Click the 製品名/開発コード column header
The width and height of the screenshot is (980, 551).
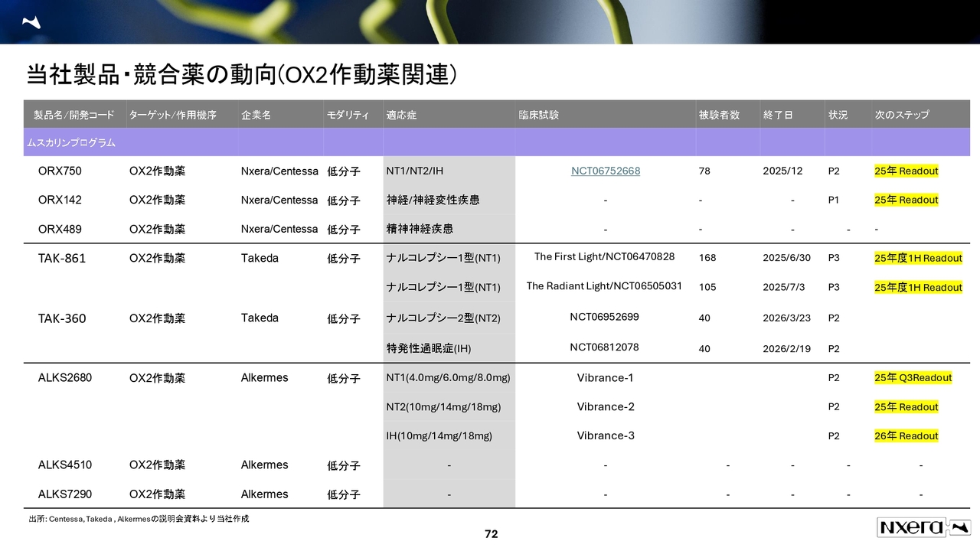(x=74, y=115)
